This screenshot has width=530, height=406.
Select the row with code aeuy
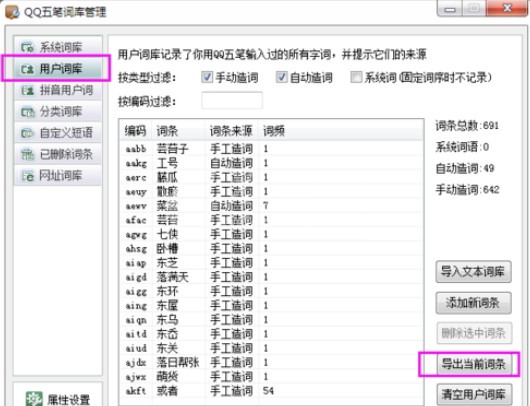pos(271,192)
